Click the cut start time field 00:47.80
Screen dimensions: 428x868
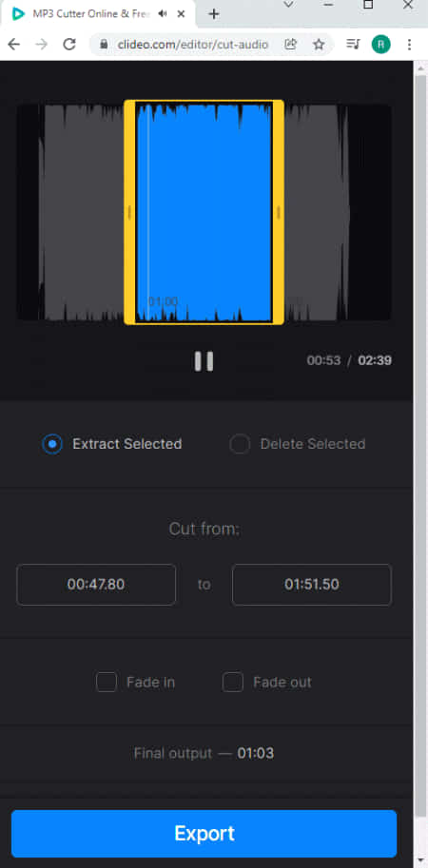coord(96,585)
